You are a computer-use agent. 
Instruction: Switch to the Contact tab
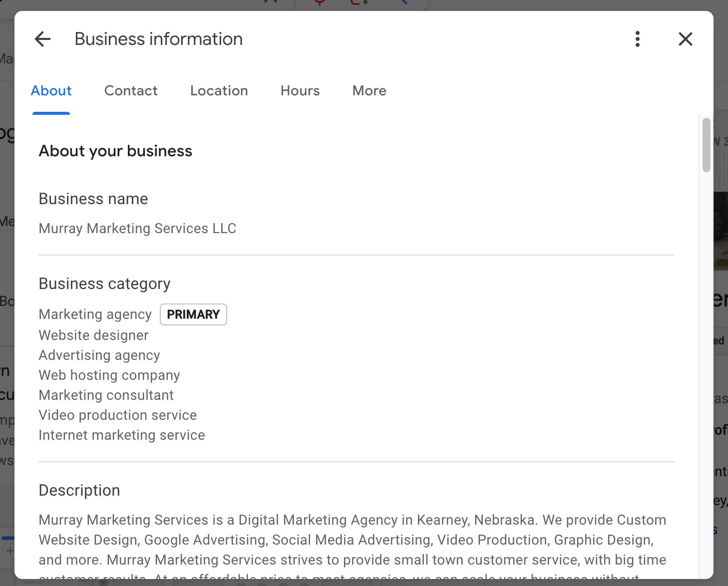click(131, 91)
